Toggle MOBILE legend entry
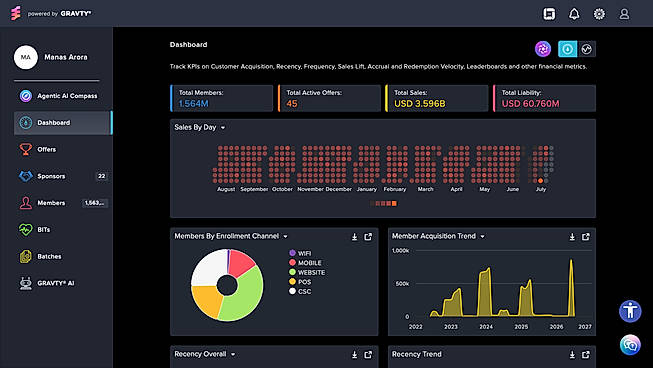This screenshot has width=653, height=368. point(305,263)
